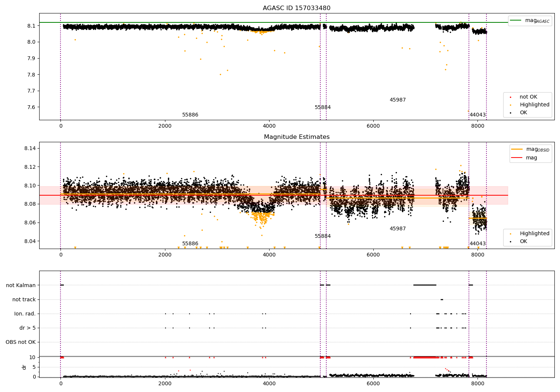Click the '8.04' y-axis tick in middle plot
Screen dimensions: 560x392
(x=30, y=242)
